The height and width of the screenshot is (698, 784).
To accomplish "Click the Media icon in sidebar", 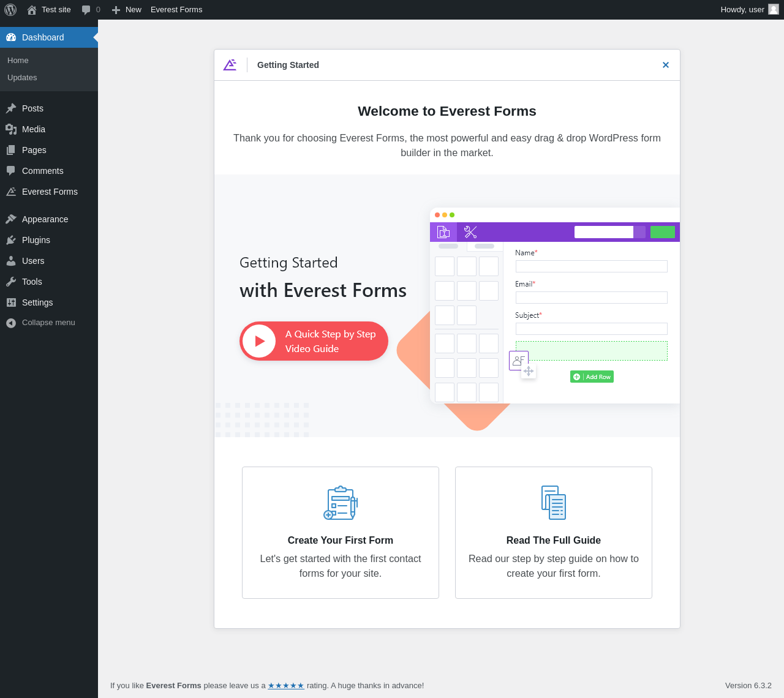I will (x=11, y=129).
